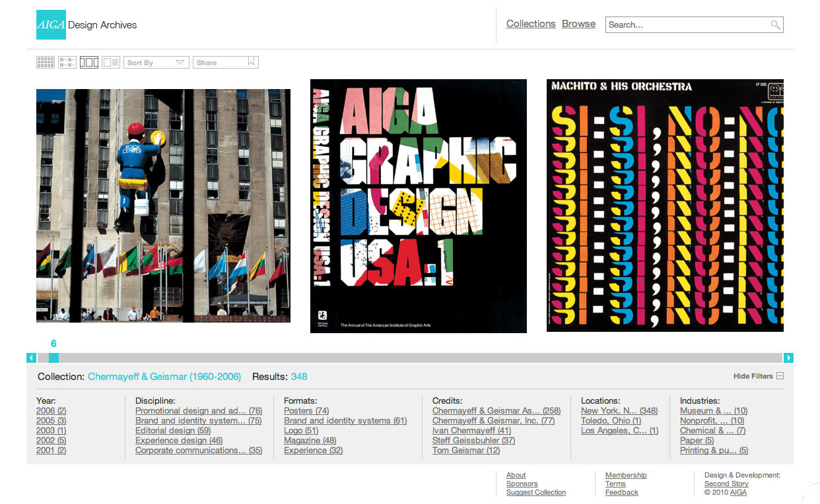This screenshot has height=504, width=820.
Task: Filter by Editorial design (59)
Action: [173, 431]
